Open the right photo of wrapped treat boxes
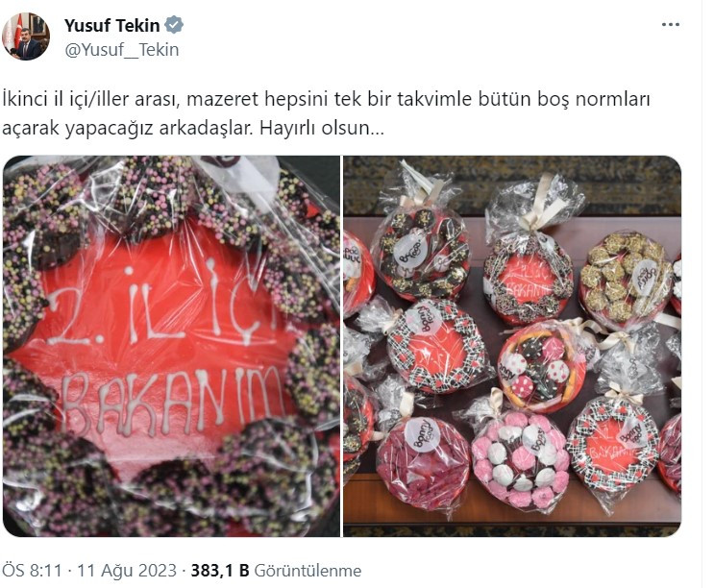The width and height of the screenshot is (714, 588). [512, 346]
